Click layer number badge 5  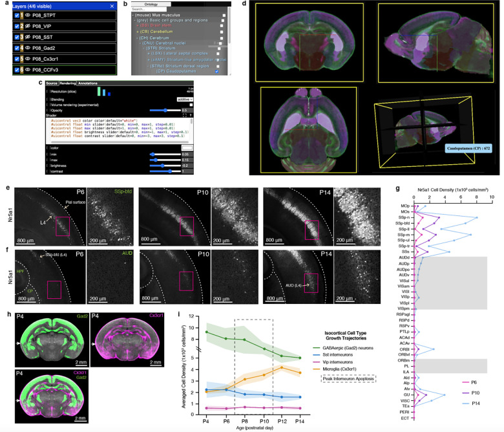[22, 59]
